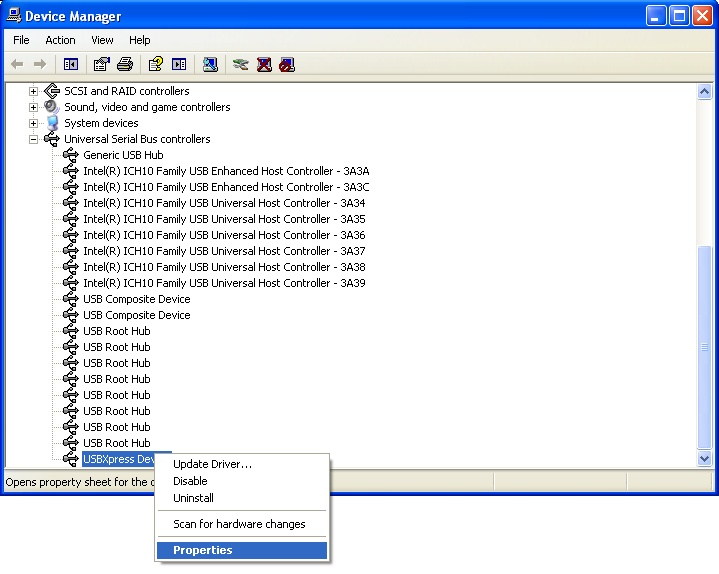The width and height of the screenshot is (719, 574).
Task: Click the icon beside controller 3A36
Action: pyautogui.click(x=71, y=235)
